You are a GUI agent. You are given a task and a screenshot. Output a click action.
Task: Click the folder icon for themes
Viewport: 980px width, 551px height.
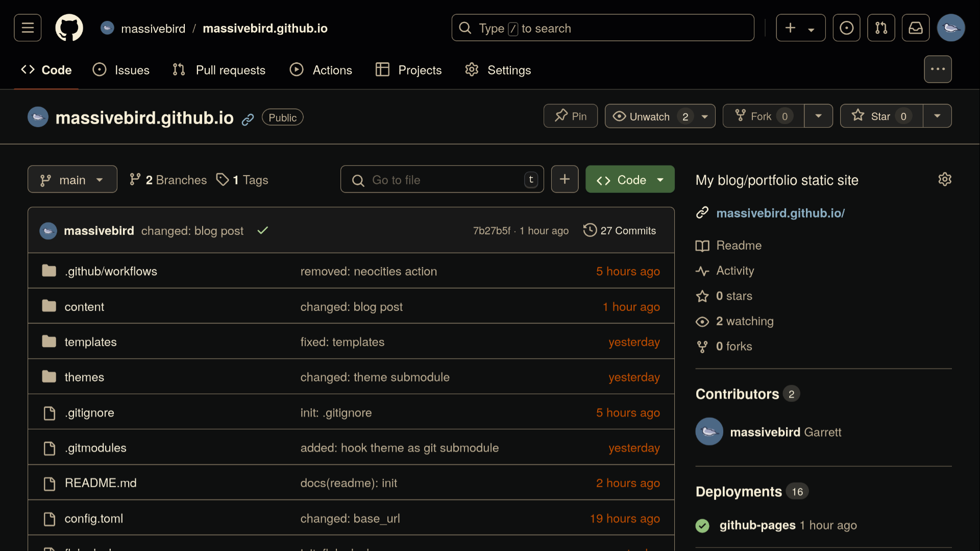pyautogui.click(x=49, y=377)
